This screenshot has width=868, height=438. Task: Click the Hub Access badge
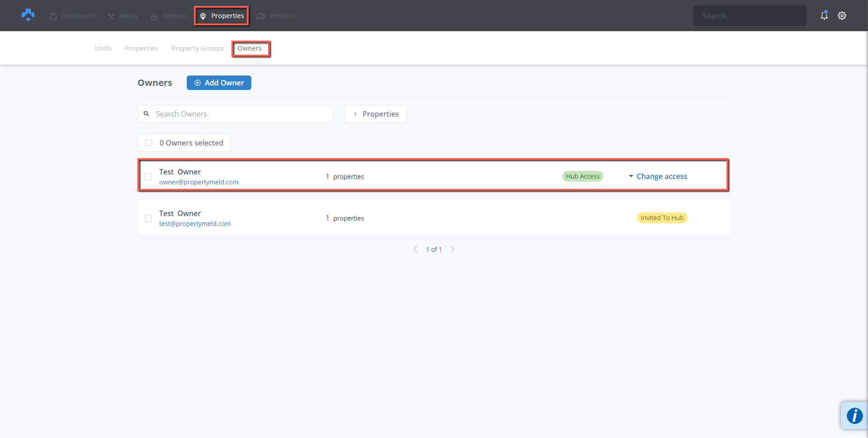(x=583, y=176)
